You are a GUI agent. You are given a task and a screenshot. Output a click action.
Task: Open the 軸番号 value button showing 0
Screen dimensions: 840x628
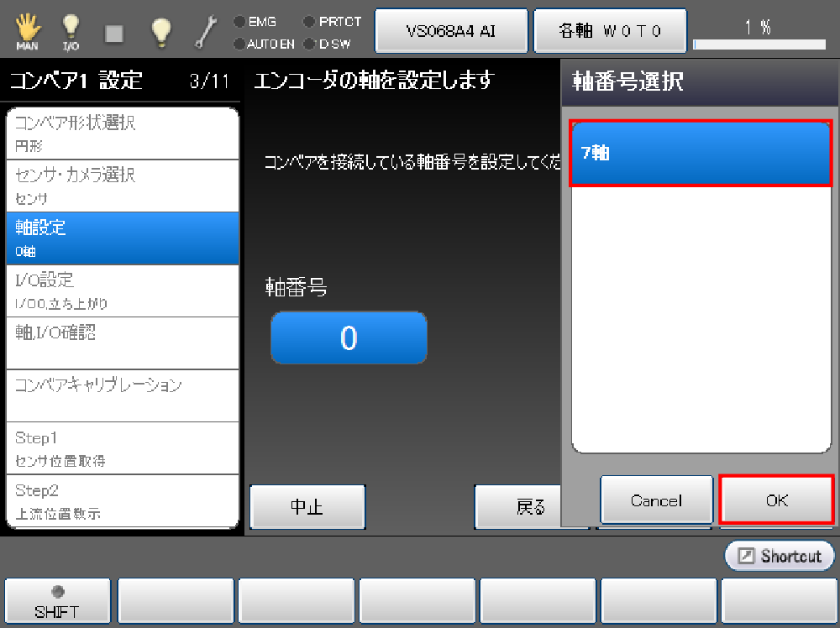pyautogui.click(x=349, y=338)
